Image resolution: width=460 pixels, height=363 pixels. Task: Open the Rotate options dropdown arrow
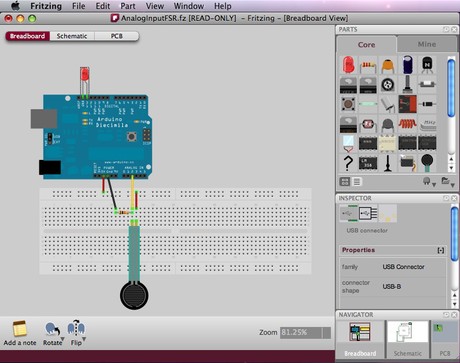(62, 339)
